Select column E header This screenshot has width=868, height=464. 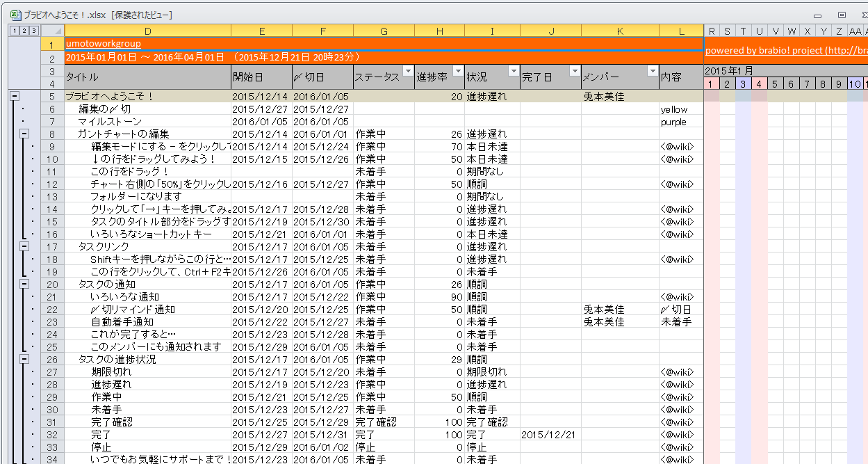click(x=262, y=31)
